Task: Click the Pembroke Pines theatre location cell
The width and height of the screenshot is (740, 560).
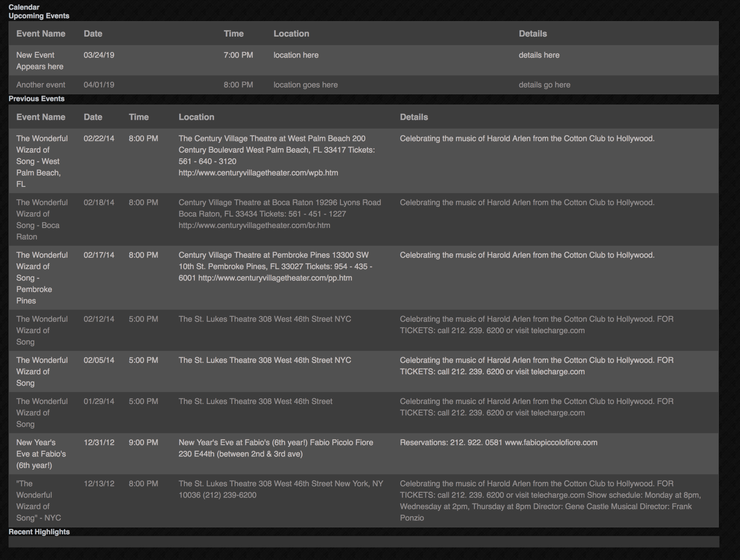Action: pos(275,267)
